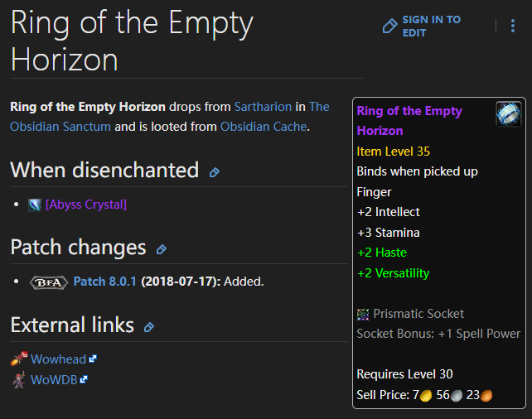Screen dimensions: 532x419
Task: Open the Obsidian Cache link
Action: [x=263, y=127]
